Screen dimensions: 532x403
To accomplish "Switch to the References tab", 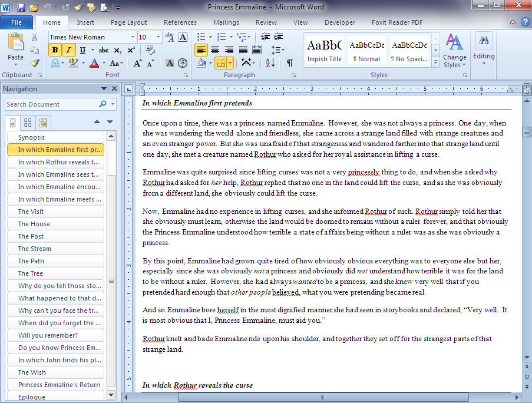I will point(180,22).
